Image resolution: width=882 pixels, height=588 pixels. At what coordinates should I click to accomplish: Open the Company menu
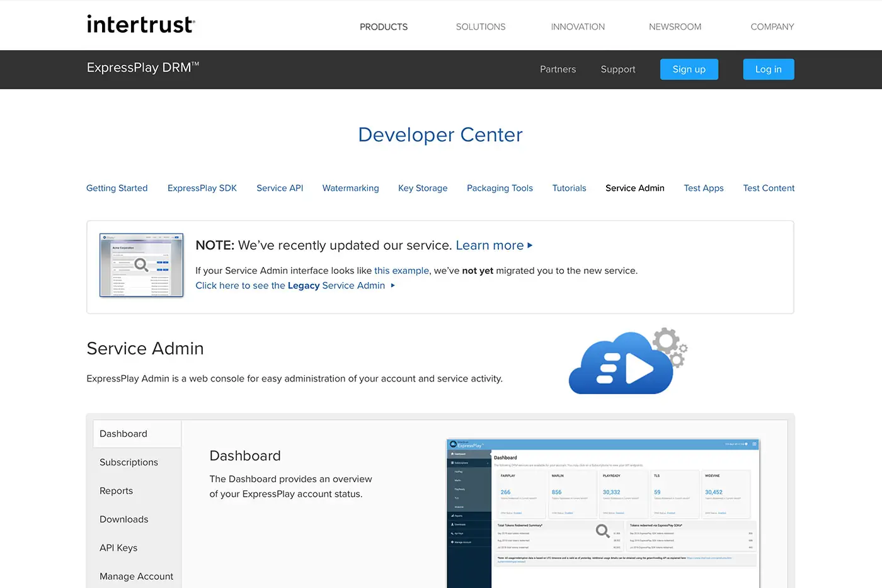(772, 27)
